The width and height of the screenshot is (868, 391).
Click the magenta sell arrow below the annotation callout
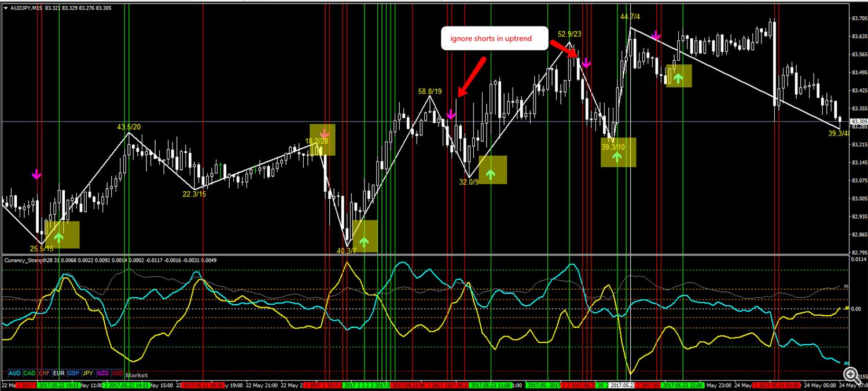(451, 115)
